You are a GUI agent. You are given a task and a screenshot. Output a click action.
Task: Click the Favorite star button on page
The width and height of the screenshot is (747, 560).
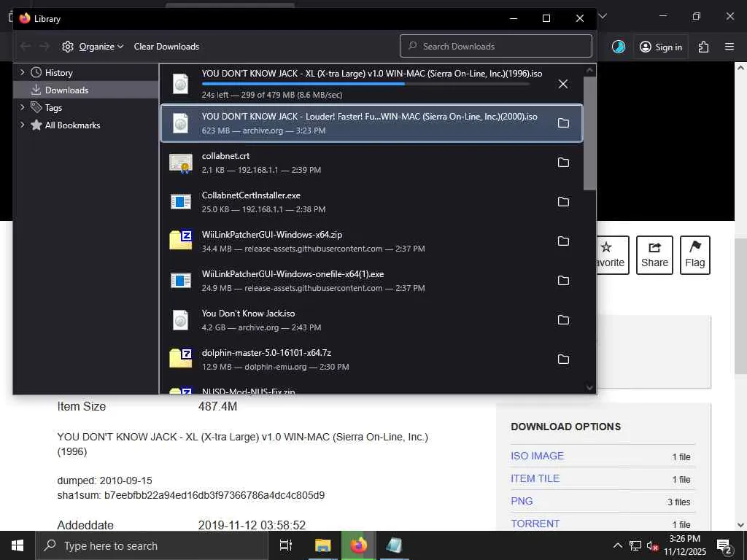613,255
